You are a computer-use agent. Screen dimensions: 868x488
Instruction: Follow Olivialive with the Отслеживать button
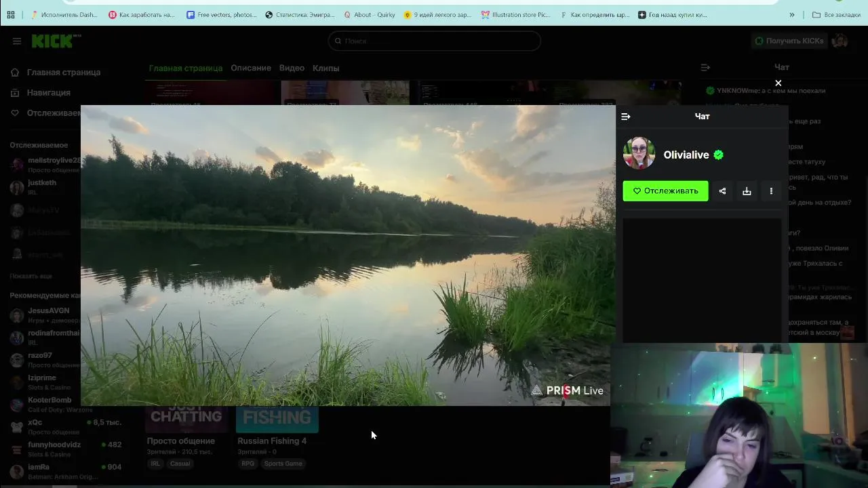tap(665, 191)
